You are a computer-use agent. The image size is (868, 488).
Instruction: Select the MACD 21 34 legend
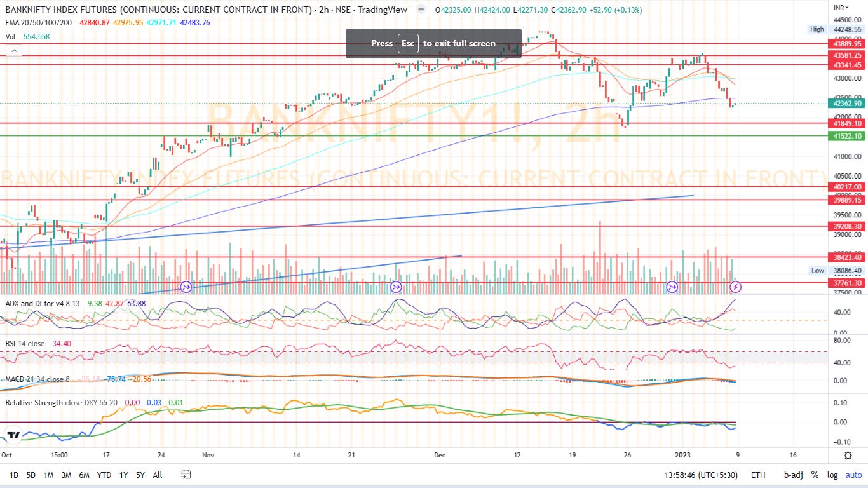(x=37, y=379)
